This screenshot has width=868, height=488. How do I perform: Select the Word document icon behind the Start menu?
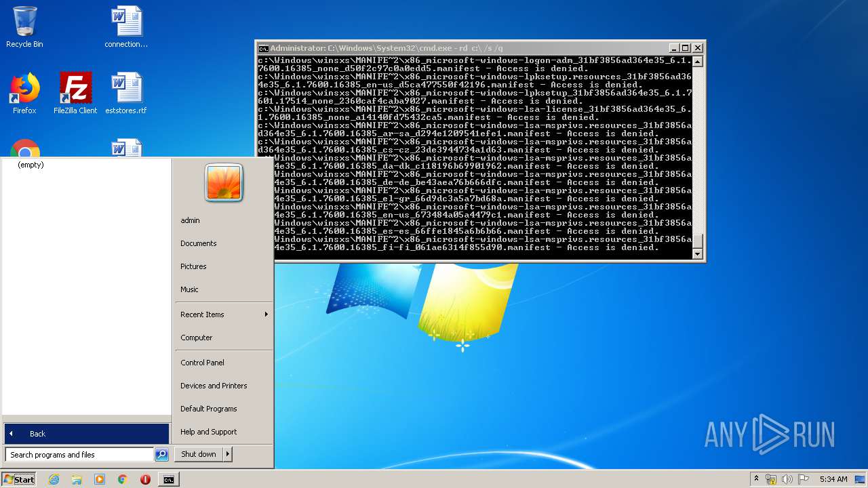127,148
